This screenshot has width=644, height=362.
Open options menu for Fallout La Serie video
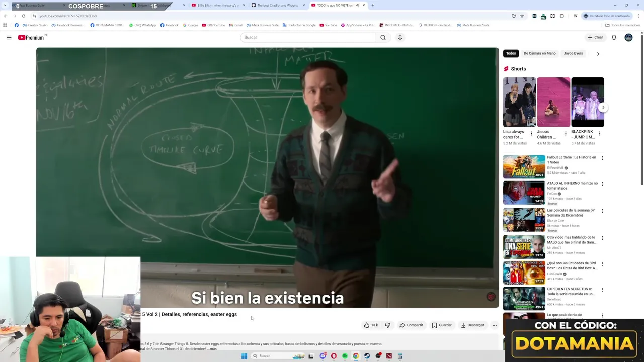click(602, 158)
